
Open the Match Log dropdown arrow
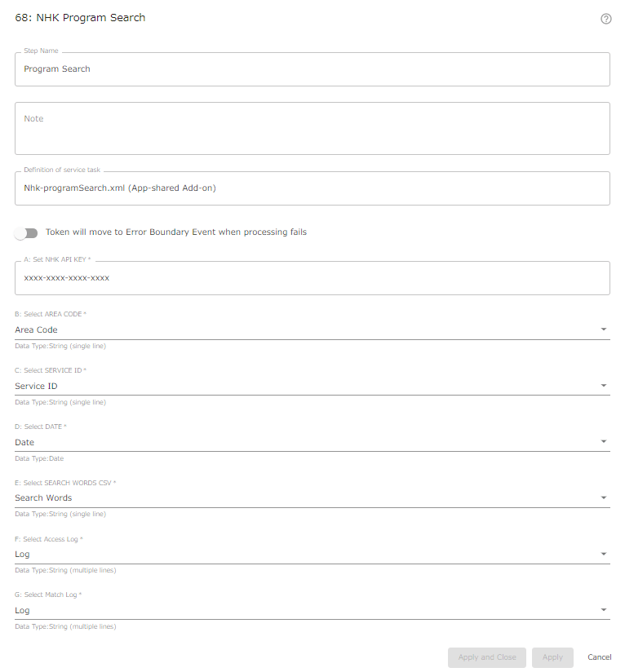click(604, 610)
